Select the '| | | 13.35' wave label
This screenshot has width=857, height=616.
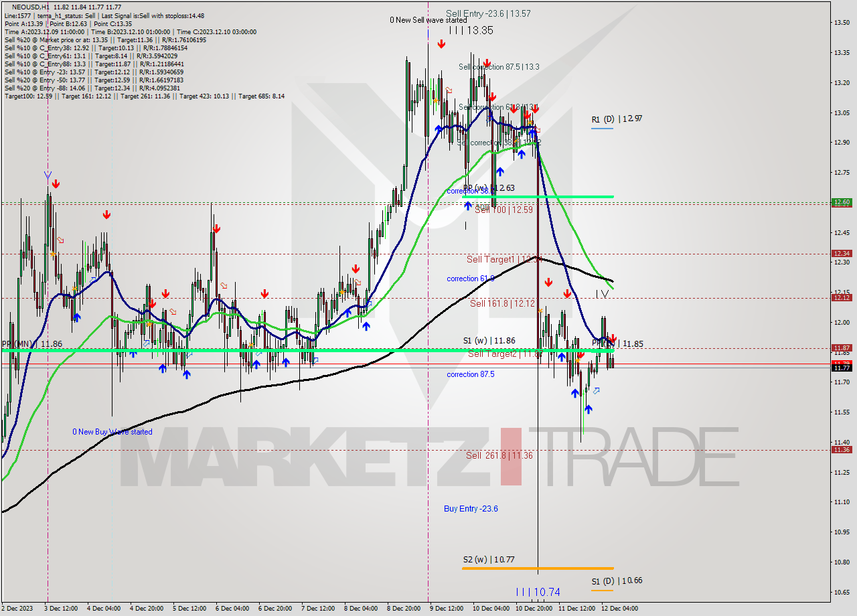pyautogui.click(x=471, y=30)
